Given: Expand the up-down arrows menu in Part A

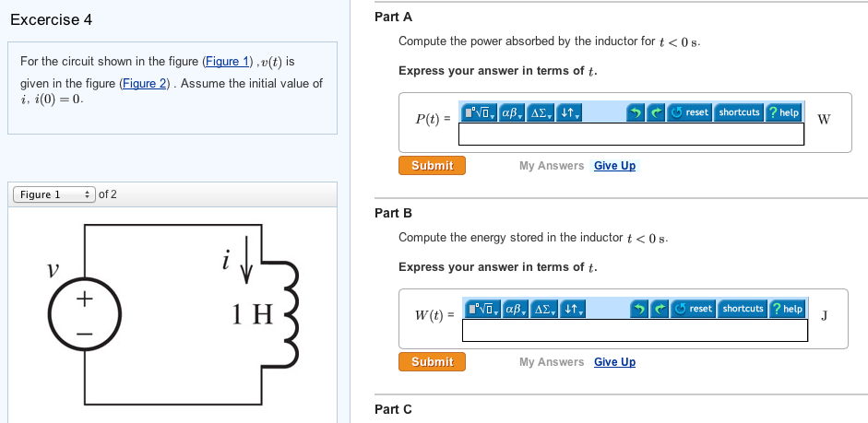Looking at the screenshot, I should [x=569, y=112].
